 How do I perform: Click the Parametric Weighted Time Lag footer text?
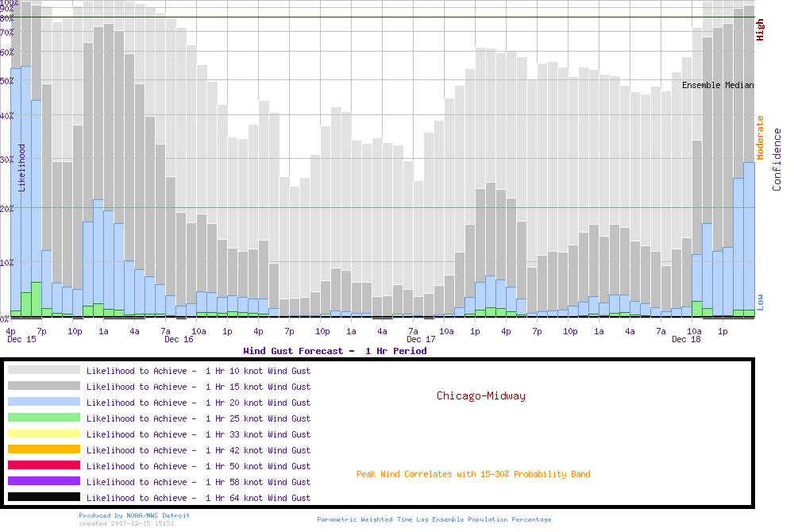(x=434, y=519)
